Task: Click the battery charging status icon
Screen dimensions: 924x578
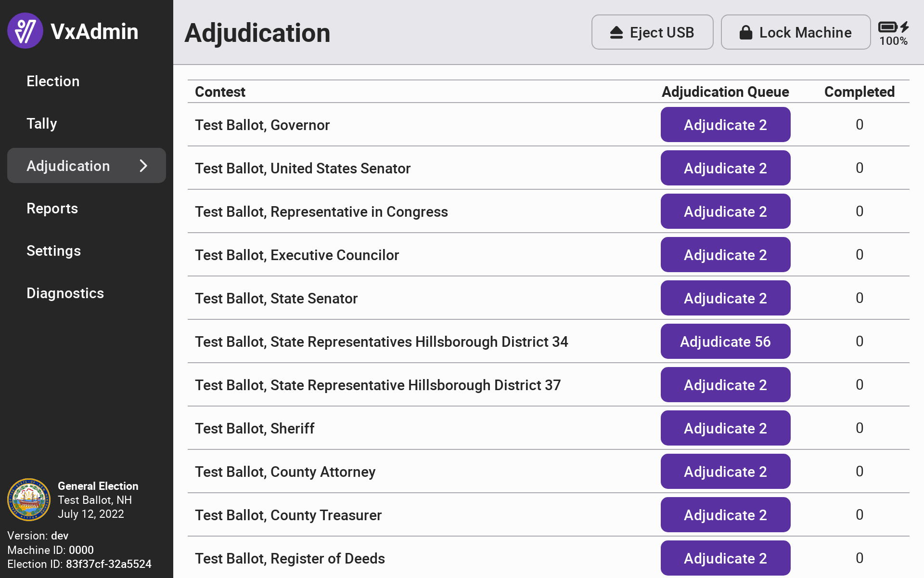Action: pos(893,27)
